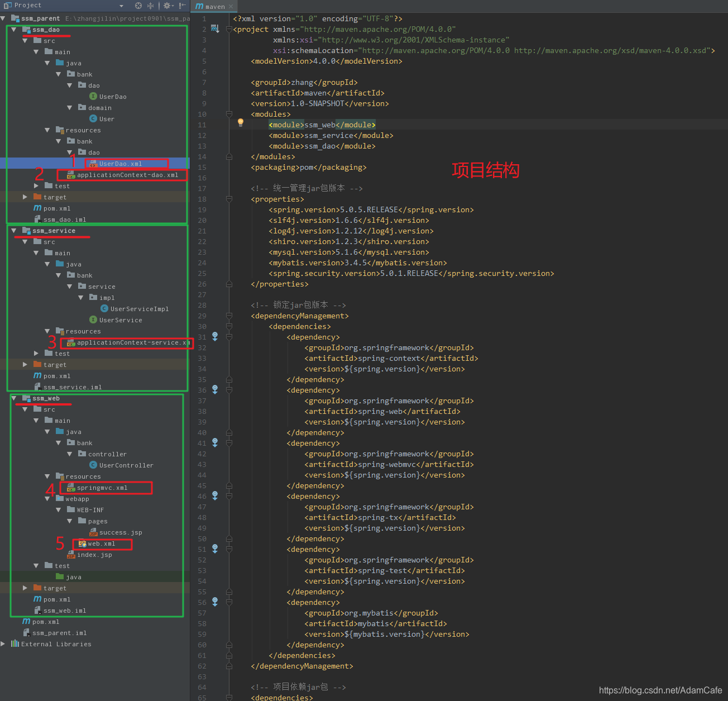Open ssm_dao.iml file
Screen dimensions: 728x701
[x=59, y=220]
